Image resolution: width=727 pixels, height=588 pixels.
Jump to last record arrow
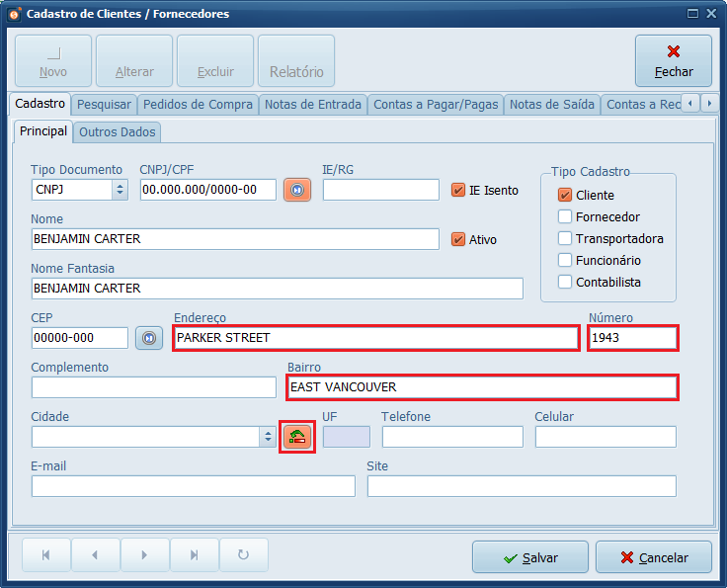(195, 555)
